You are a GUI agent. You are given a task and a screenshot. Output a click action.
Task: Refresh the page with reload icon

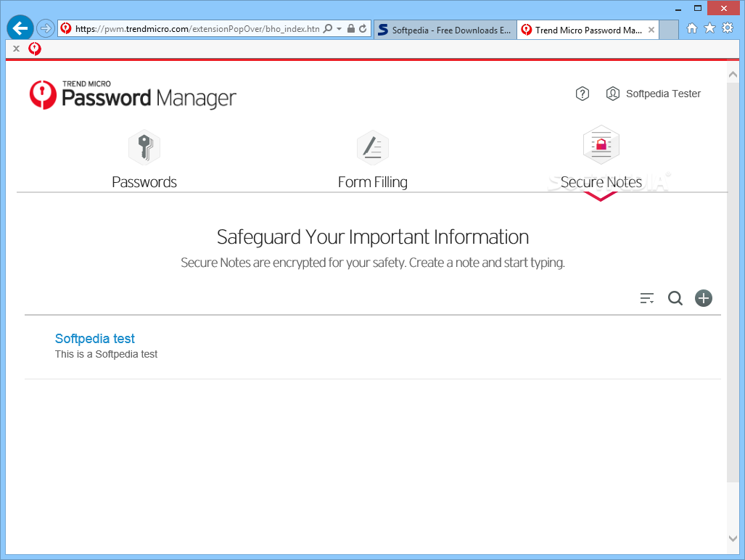(363, 28)
